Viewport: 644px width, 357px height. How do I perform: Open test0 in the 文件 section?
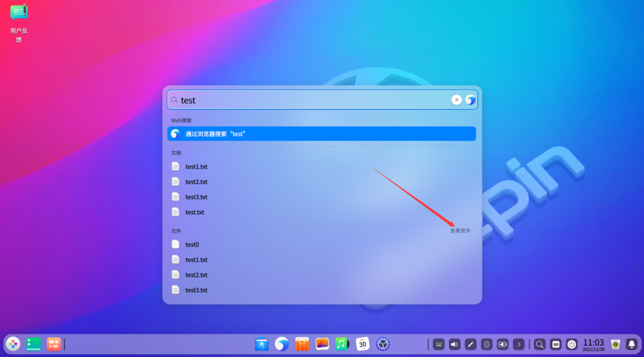[x=321, y=244]
